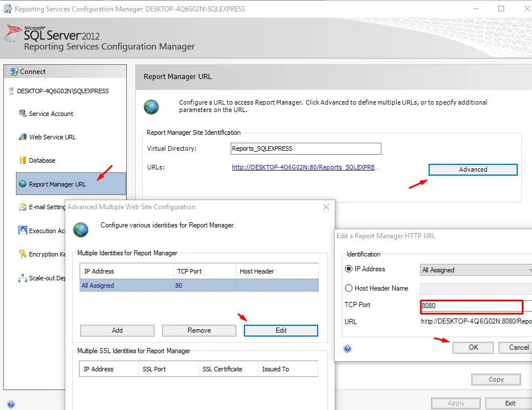Click the Host Header column header

277,271
